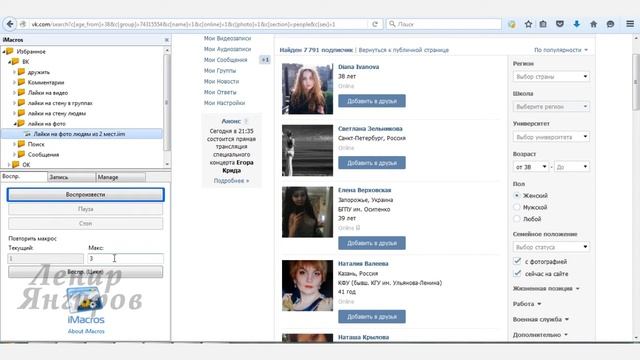The image size is (640, 360).
Task: Open Мои Группы in VK menu
Action: 220,71
